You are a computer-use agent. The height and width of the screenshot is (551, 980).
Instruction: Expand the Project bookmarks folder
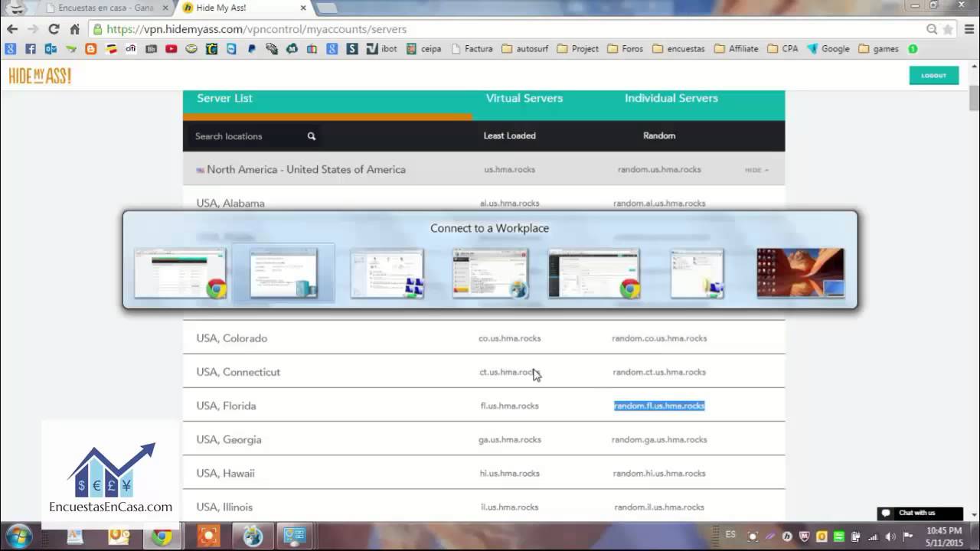pos(578,48)
